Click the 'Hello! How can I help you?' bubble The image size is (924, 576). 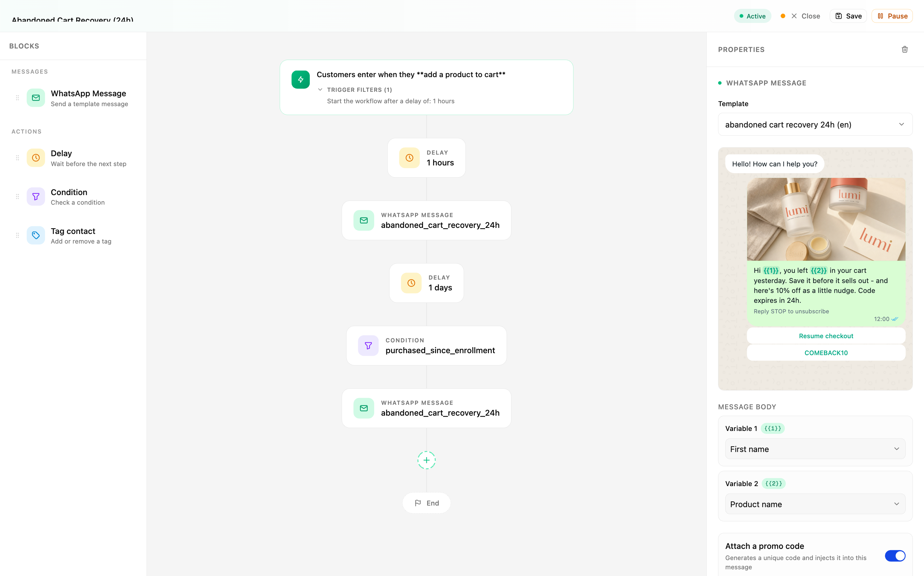coord(775,164)
